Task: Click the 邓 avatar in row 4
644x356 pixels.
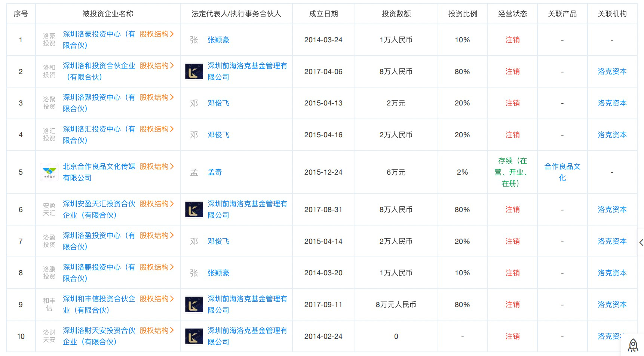Action: point(194,135)
